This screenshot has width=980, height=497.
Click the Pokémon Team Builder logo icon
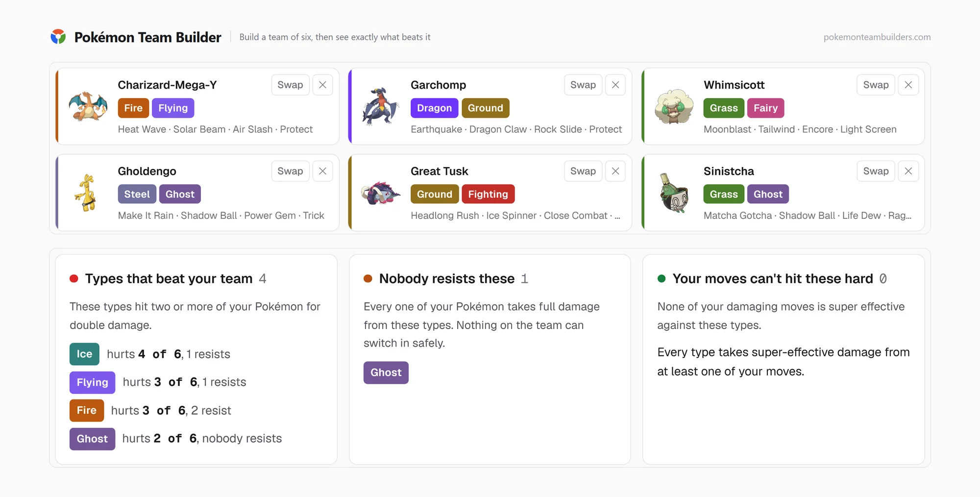point(58,37)
